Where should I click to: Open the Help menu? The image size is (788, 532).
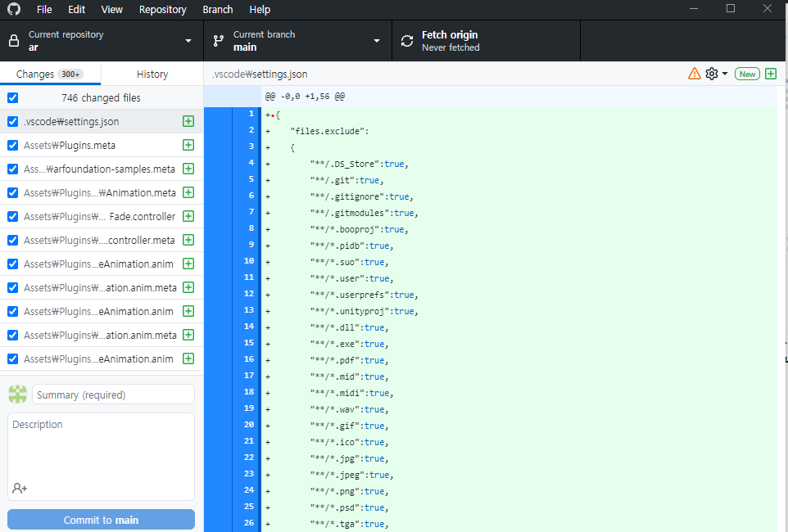tap(260, 10)
